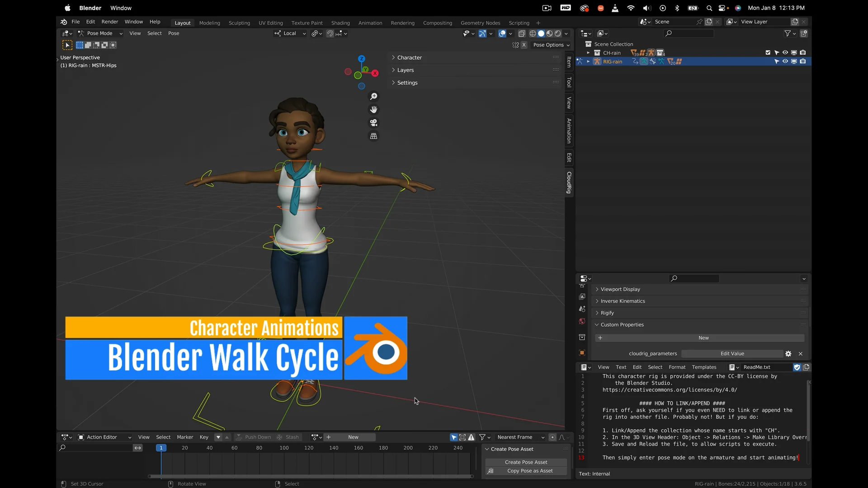868x488 pixels.
Task: Open the Local transform orientation dropdown
Action: click(290, 33)
